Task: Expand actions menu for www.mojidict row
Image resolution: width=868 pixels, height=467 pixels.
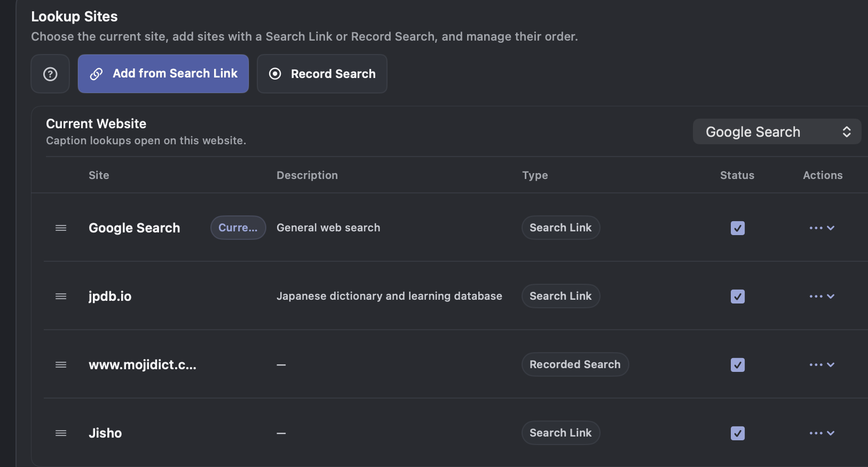Action: (x=822, y=365)
